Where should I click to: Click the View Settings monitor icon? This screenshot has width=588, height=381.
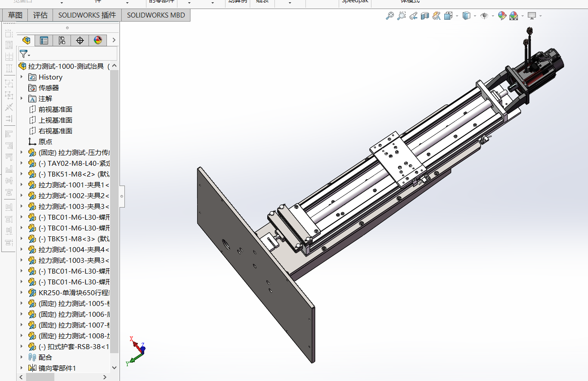click(x=532, y=16)
